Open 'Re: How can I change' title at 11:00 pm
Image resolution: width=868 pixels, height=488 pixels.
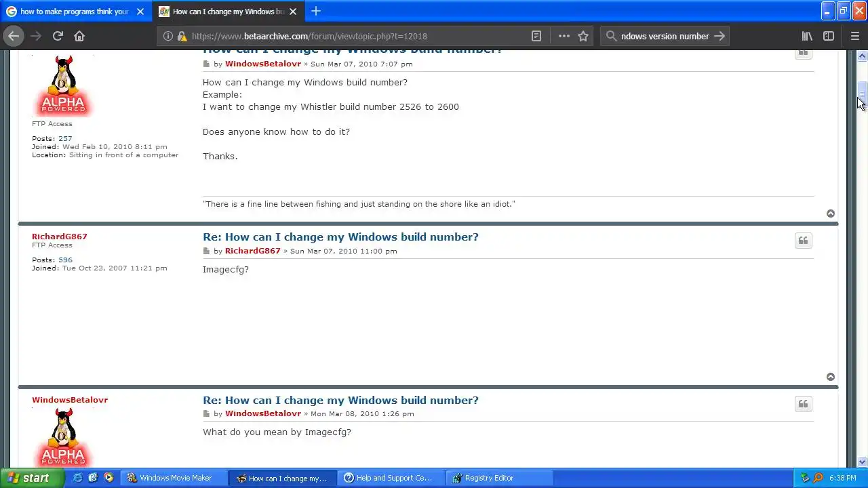click(340, 237)
